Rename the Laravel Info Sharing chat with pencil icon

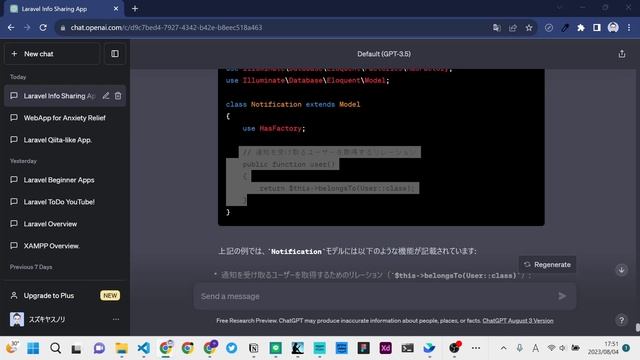pos(106,96)
